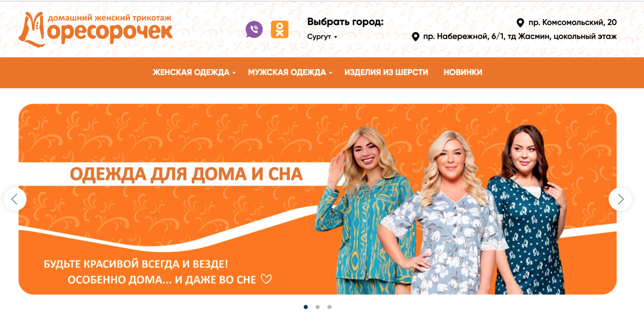The height and width of the screenshot is (323, 644).
Task: Select second slider pagination dot
Action: tap(317, 307)
